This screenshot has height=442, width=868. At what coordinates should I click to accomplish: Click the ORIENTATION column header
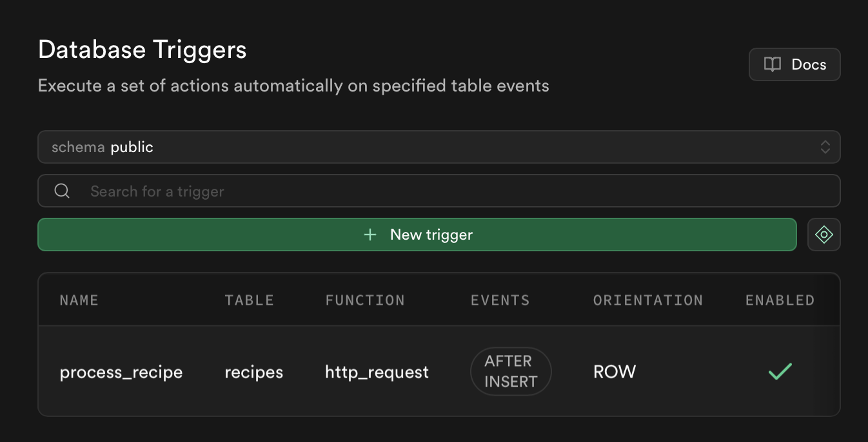pos(647,300)
